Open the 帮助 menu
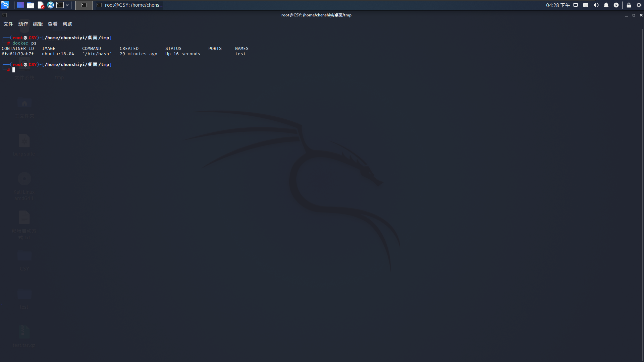The width and height of the screenshot is (644, 362). [x=67, y=24]
